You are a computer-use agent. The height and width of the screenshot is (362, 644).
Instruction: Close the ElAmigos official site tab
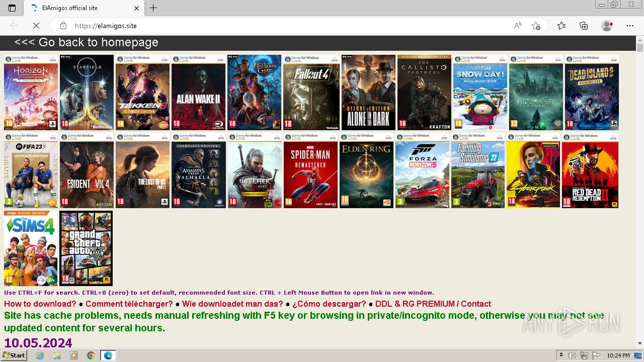(x=137, y=8)
